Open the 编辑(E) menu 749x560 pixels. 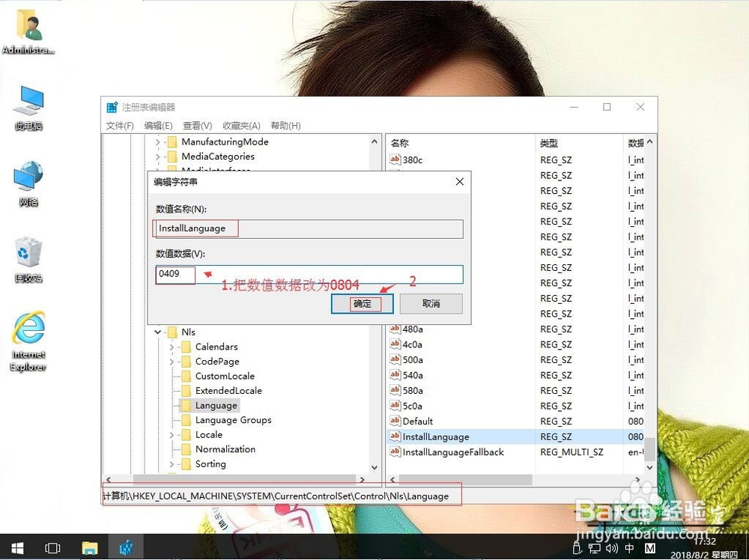click(x=158, y=126)
